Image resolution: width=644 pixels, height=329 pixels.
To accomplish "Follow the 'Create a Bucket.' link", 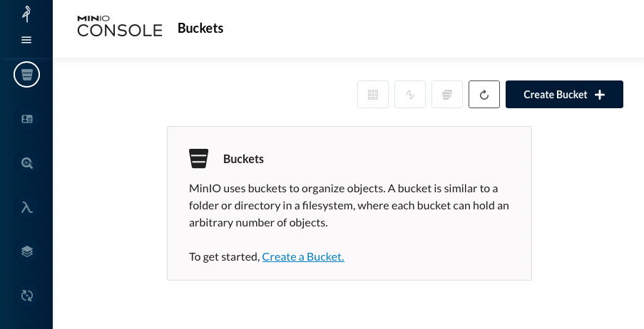I will click(303, 256).
